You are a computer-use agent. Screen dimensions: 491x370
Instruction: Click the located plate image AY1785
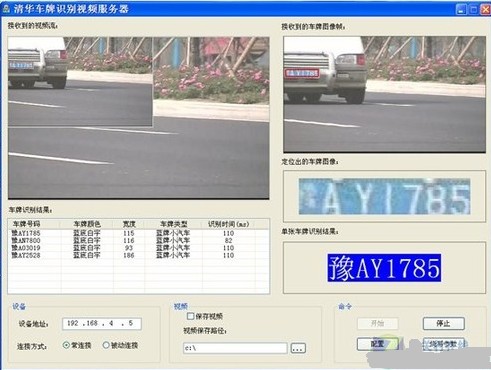click(384, 196)
